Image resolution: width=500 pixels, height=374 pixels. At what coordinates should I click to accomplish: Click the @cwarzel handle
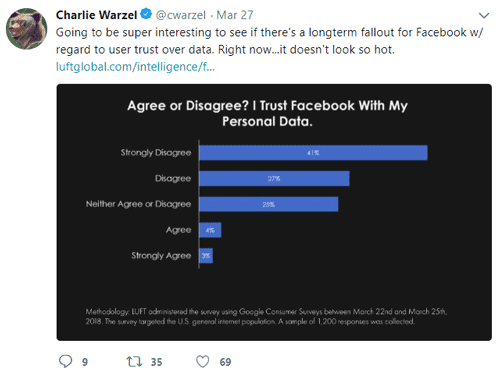tap(181, 15)
